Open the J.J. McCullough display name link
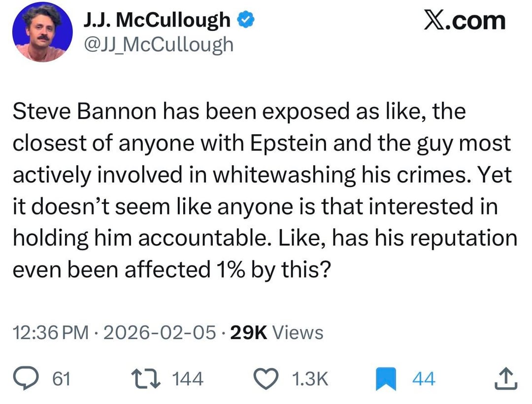 pyautogui.click(x=157, y=21)
